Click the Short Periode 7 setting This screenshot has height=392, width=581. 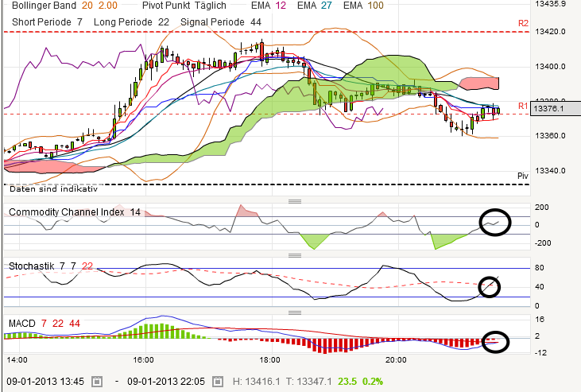47,22
